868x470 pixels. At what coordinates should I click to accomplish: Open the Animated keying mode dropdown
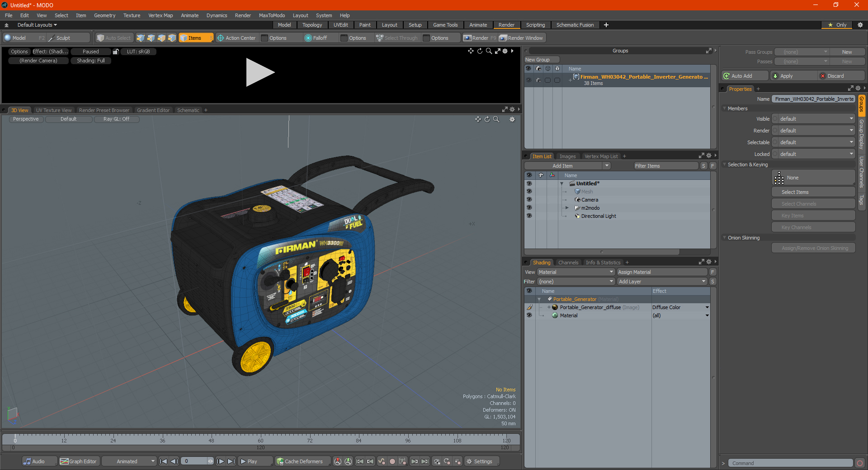point(129,461)
